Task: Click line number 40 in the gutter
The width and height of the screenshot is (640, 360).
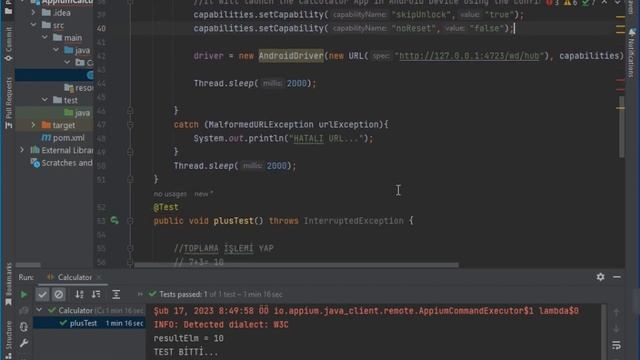Action: coord(101,28)
